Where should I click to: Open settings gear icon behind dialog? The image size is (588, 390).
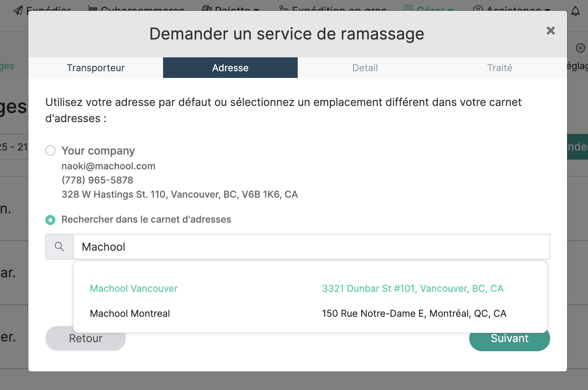pos(580,48)
